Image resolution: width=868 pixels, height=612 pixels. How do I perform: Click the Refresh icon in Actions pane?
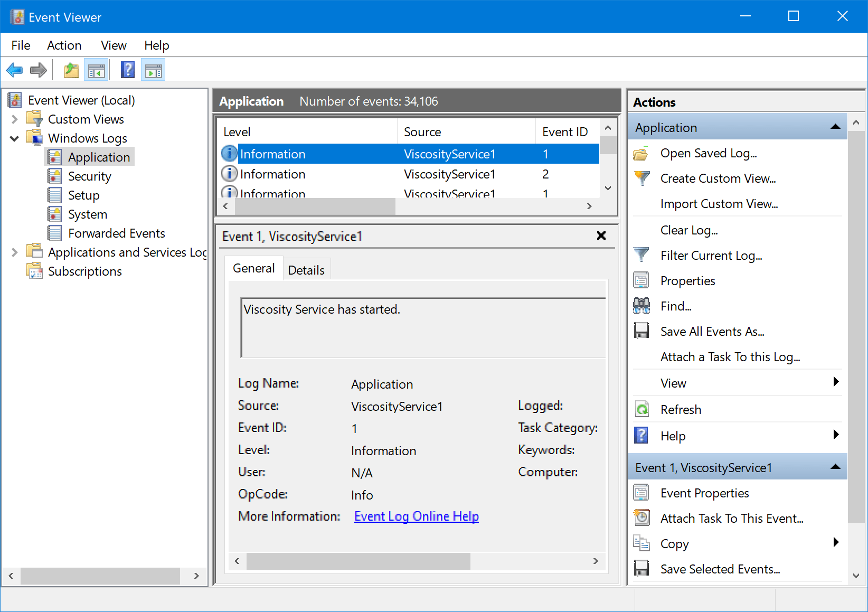(641, 409)
